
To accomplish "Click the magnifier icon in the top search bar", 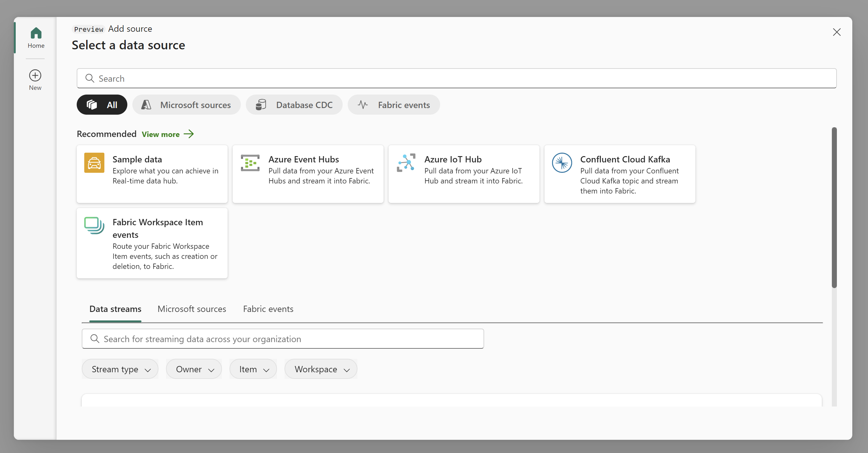I will (x=90, y=78).
